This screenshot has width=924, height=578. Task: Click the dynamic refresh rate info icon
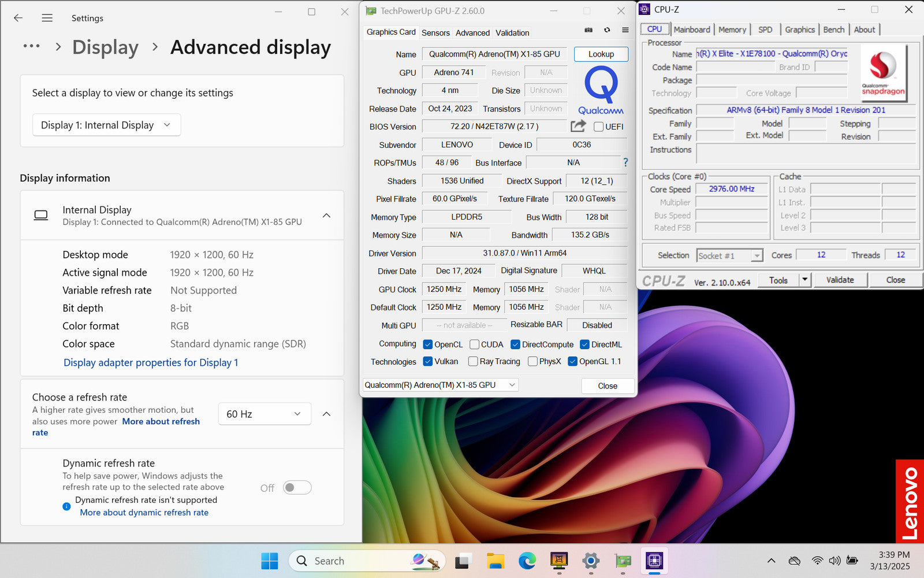tap(66, 506)
